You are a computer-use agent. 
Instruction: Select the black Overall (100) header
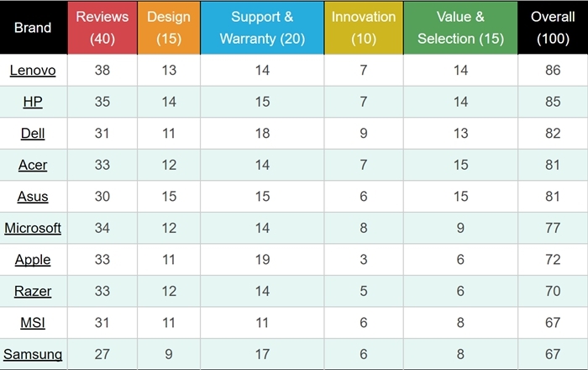click(553, 28)
